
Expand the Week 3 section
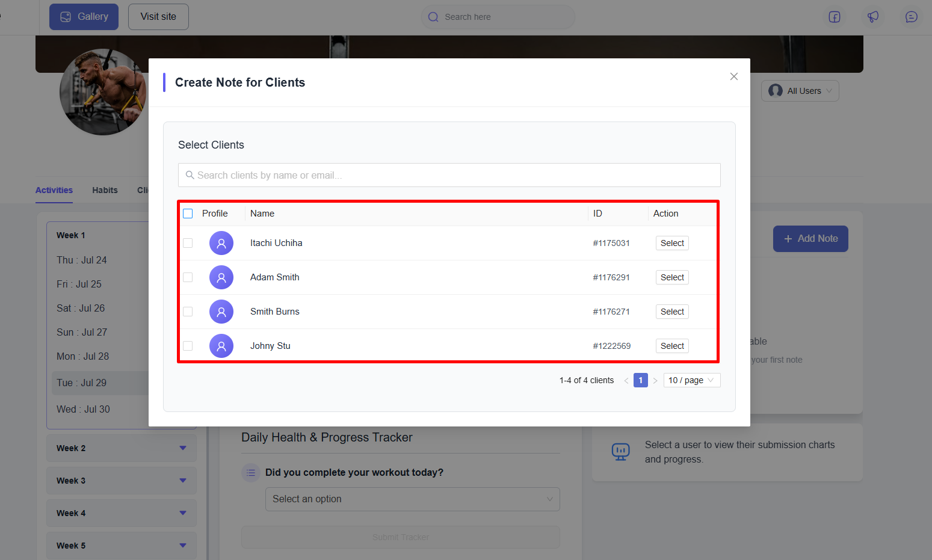tap(122, 481)
